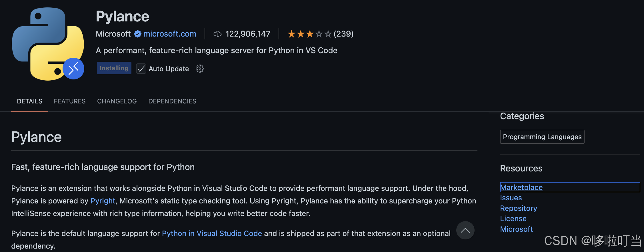Open the Microsoft resource link

point(516,229)
